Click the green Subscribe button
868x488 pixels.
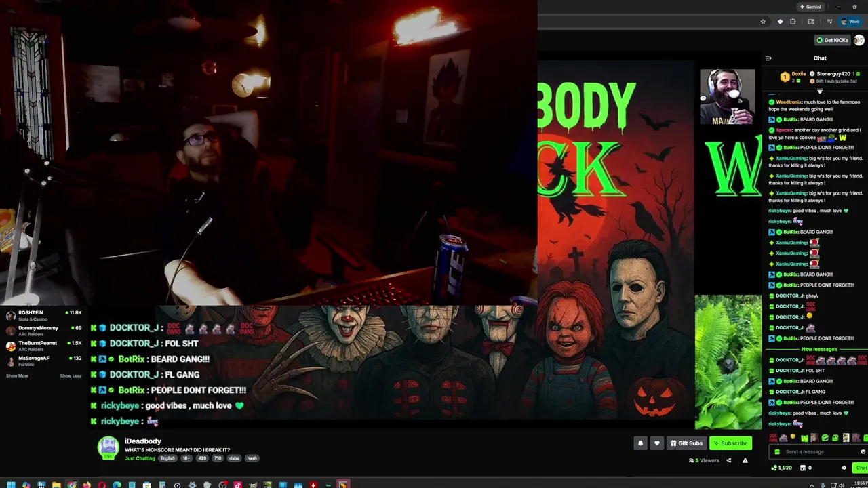tap(730, 443)
